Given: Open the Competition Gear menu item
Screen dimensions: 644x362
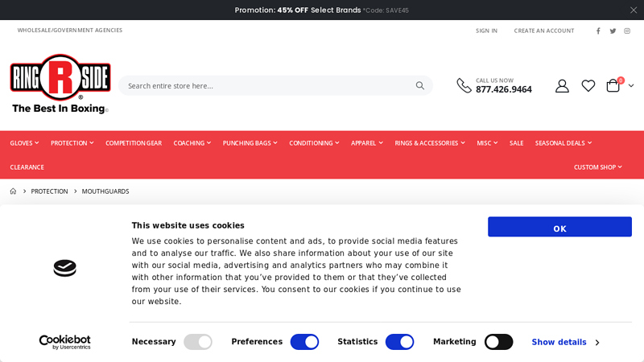Looking at the screenshot, I should [x=134, y=143].
